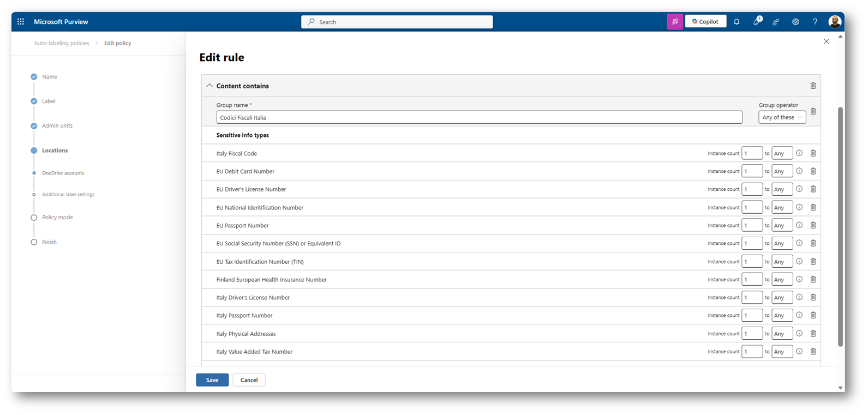The height and width of the screenshot is (415, 868).
Task: Cancel editing the rule
Action: (249, 380)
